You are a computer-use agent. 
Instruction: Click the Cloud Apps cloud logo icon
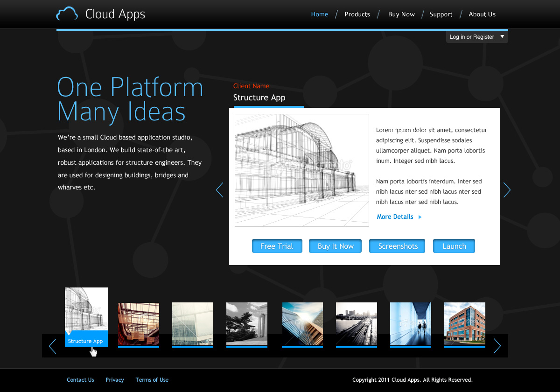(67, 14)
